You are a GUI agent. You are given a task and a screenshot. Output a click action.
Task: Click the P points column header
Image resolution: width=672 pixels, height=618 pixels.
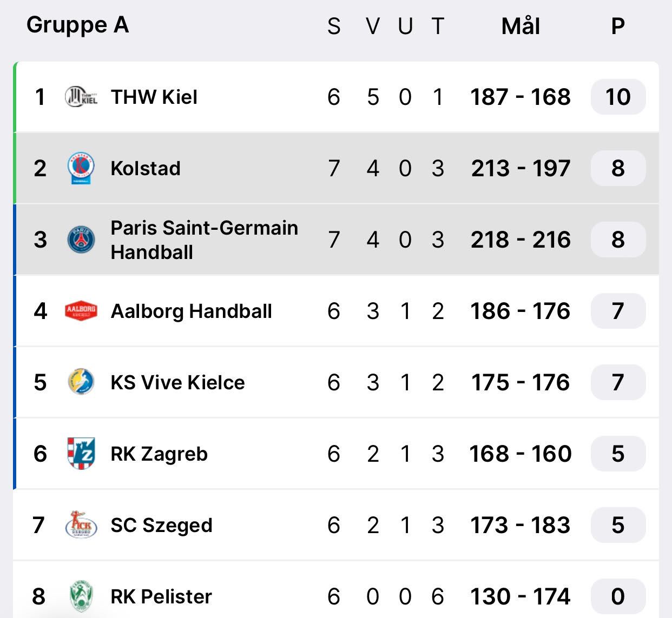click(618, 26)
